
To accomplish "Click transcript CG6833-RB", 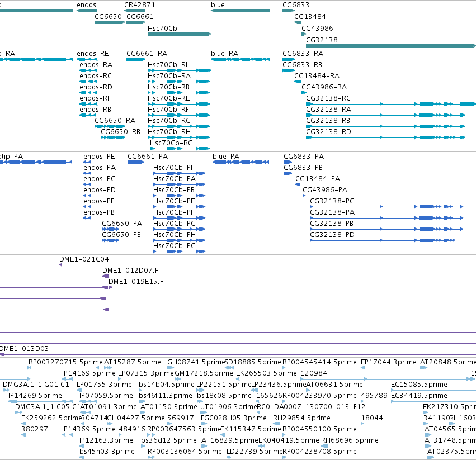I will tap(303, 65).
